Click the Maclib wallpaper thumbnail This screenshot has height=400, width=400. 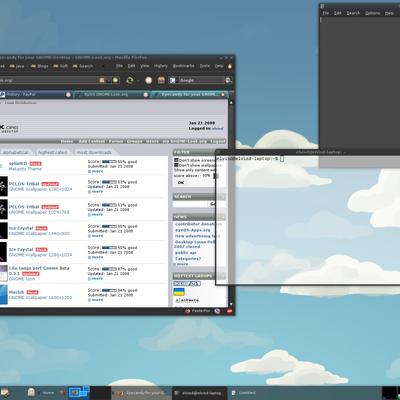3,295
